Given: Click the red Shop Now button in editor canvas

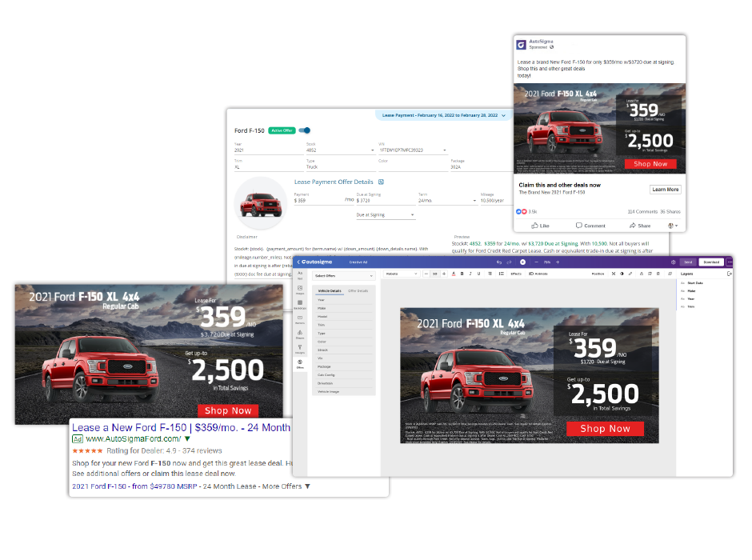Looking at the screenshot, I should coord(605,429).
